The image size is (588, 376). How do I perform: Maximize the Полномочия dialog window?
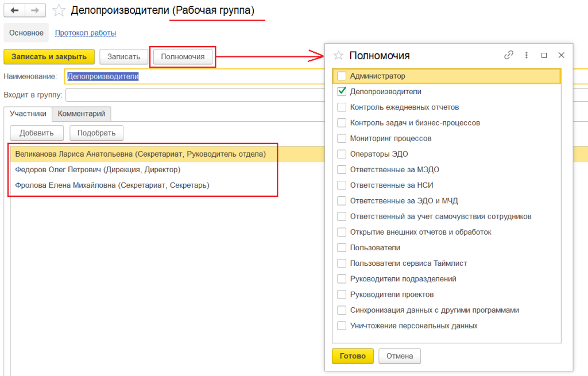(544, 55)
